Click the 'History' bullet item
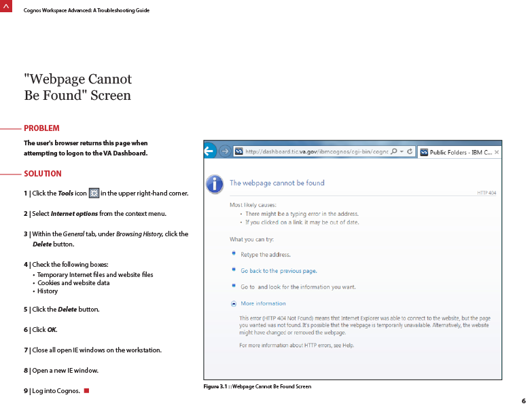This screenshot has height=406, width=532. [x=48, y=291]
